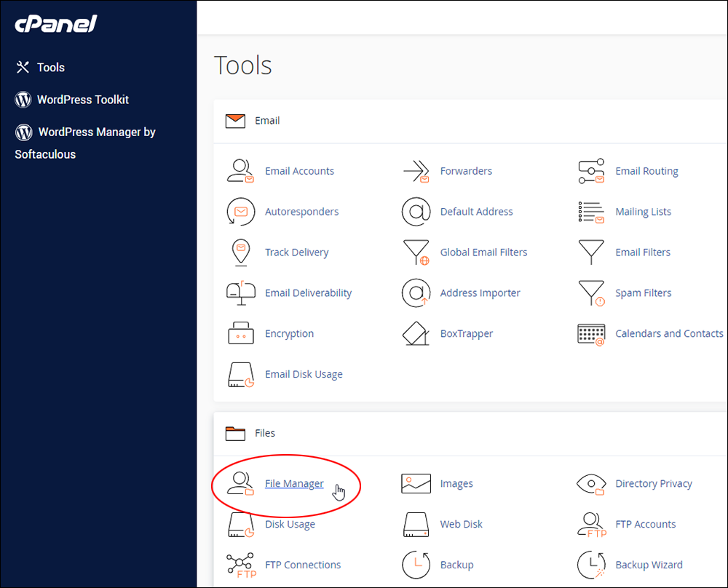Image resolution: width=728 pixels, height=588 pixels.
Task: Open the Images link
Action: coord(456,484)
